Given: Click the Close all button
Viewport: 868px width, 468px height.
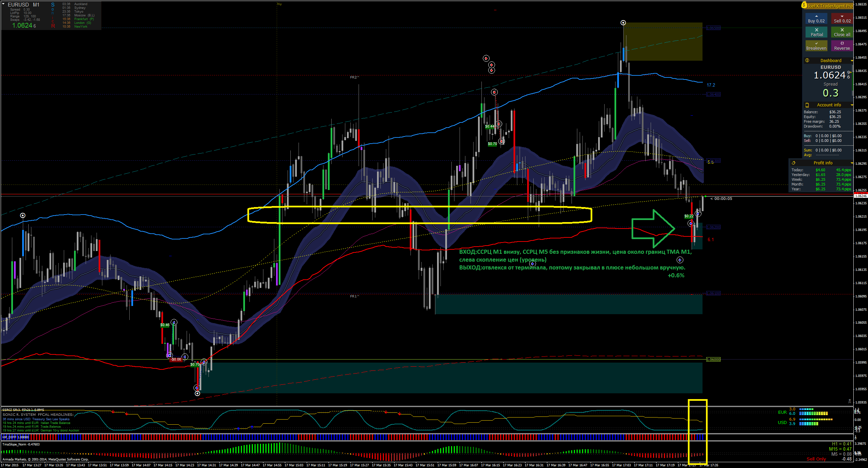Looking at the screenshot, I should 842,32.
